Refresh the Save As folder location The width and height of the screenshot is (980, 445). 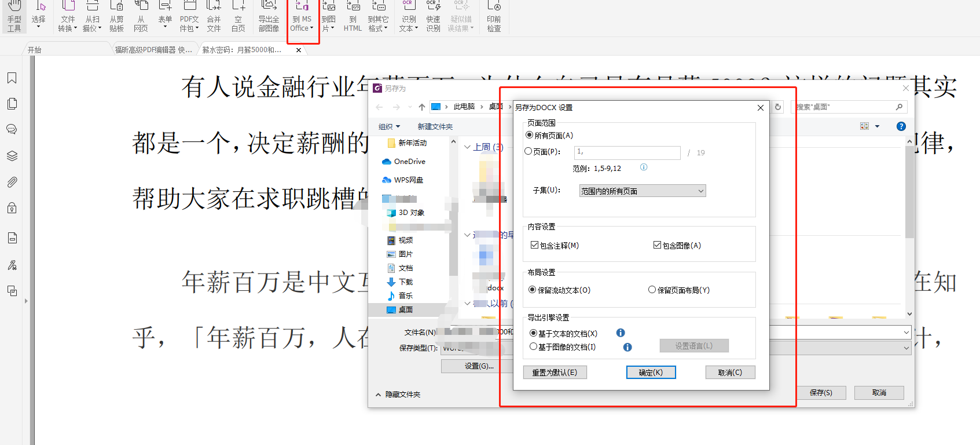click(778, 107)
